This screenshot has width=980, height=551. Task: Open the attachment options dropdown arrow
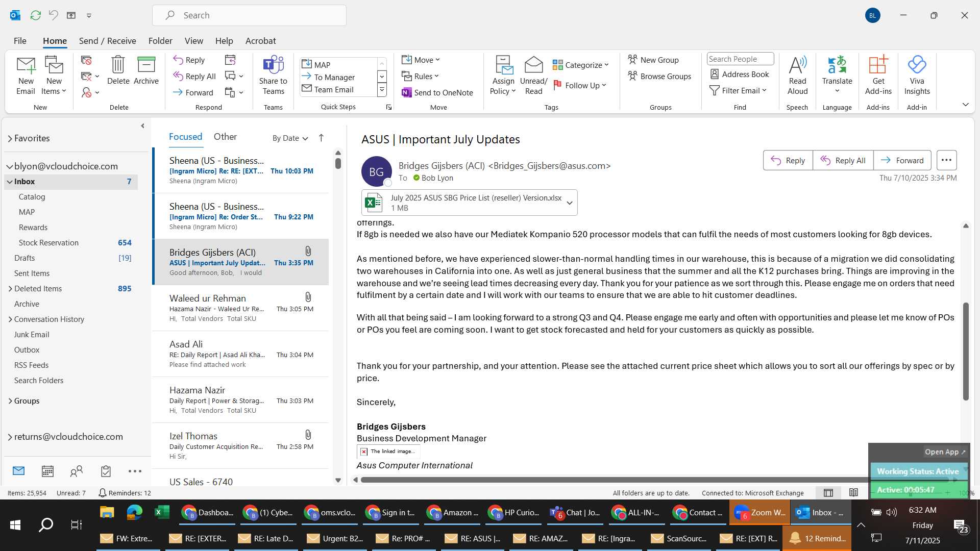[569, 203]
